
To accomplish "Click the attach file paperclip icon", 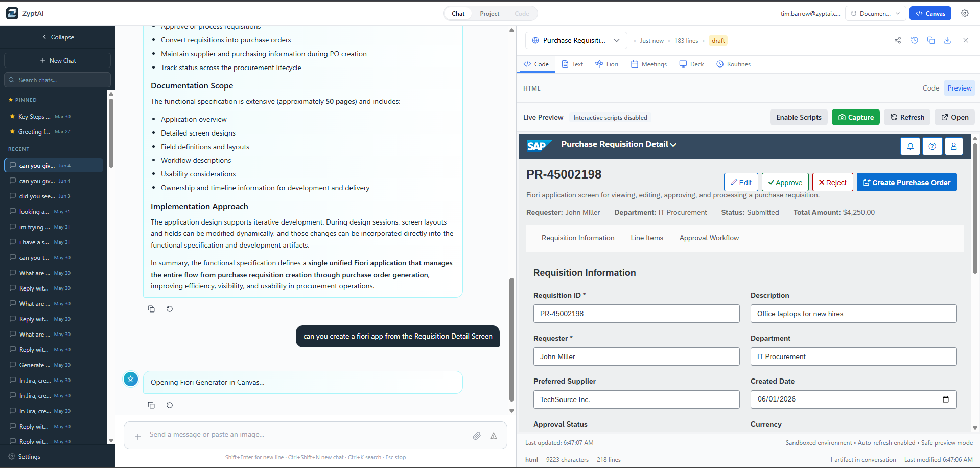I will (477, 436).
